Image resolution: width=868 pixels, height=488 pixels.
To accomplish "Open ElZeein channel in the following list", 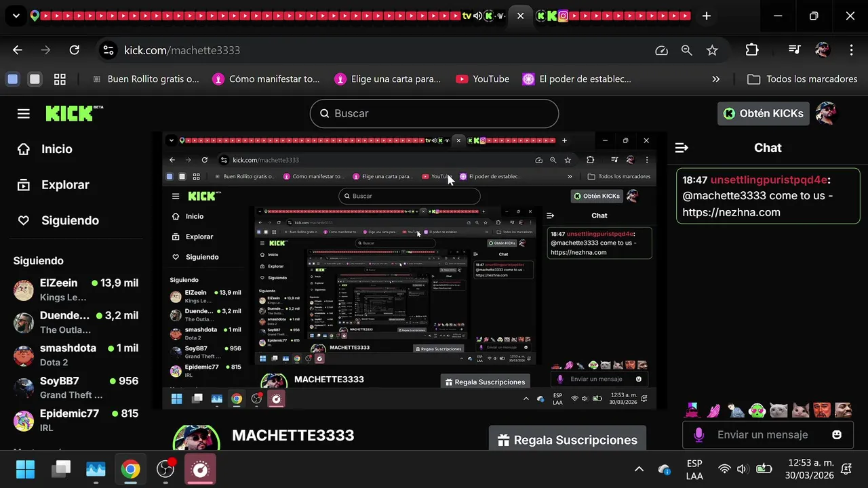I will [75, 289].
